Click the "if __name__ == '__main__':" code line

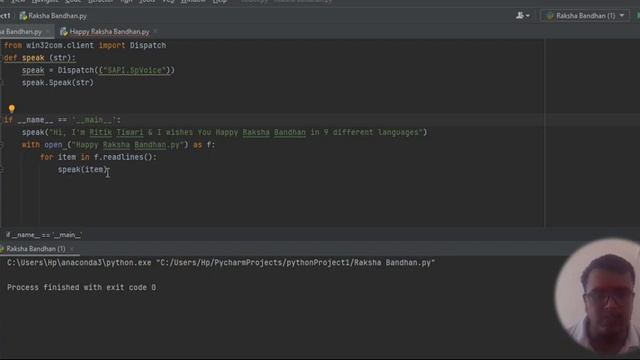pos(62,120)
